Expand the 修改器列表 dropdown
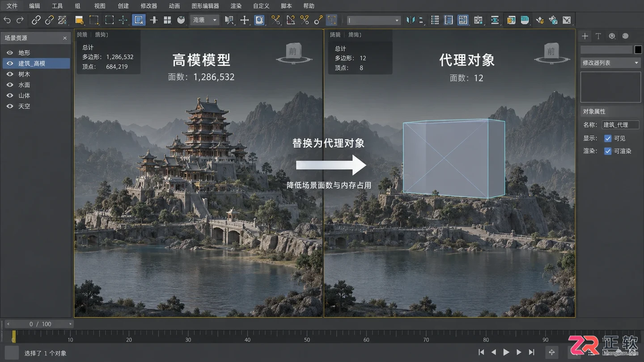The height and width of the screenshot is (362, 644). (610, 63)
